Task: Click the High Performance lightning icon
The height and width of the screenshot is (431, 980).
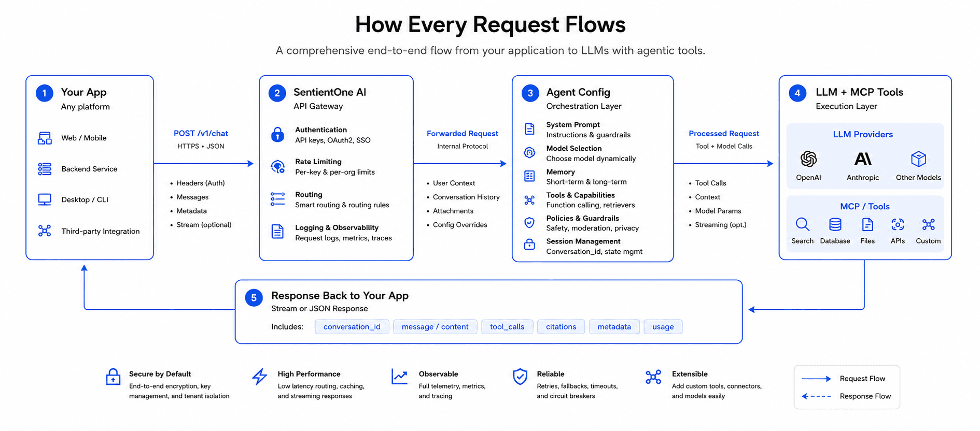Action: point(259,377)
